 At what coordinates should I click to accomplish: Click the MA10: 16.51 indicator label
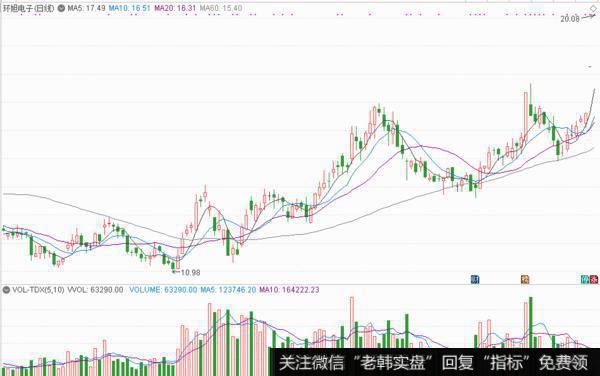(x=129, y=8)
